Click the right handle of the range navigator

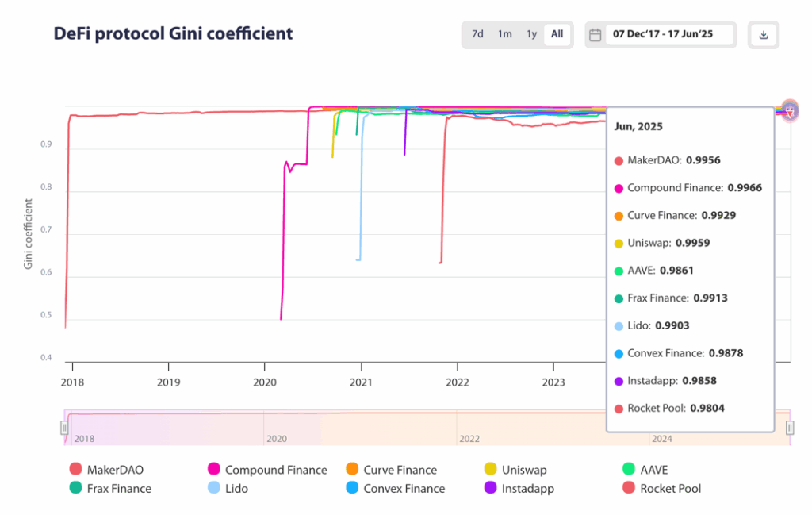[x=790, y=428]
